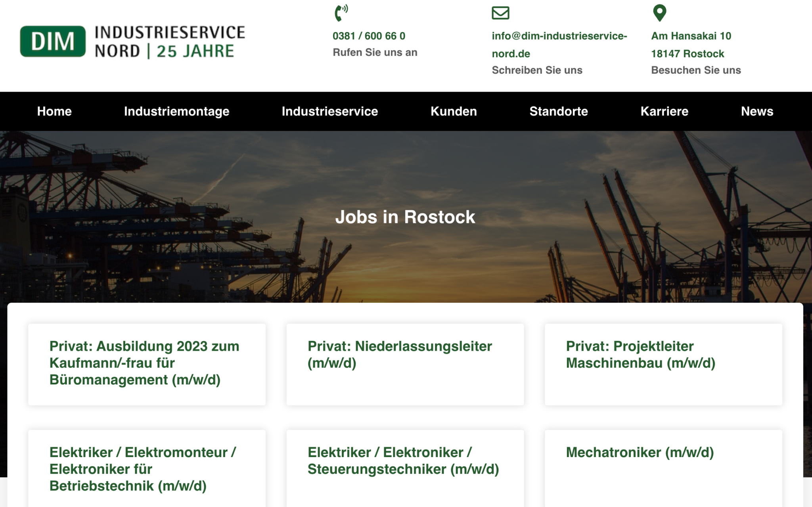Screen dimensions: 812x507
Task: Open the News navigation item
Action: [x=757, y=111]
